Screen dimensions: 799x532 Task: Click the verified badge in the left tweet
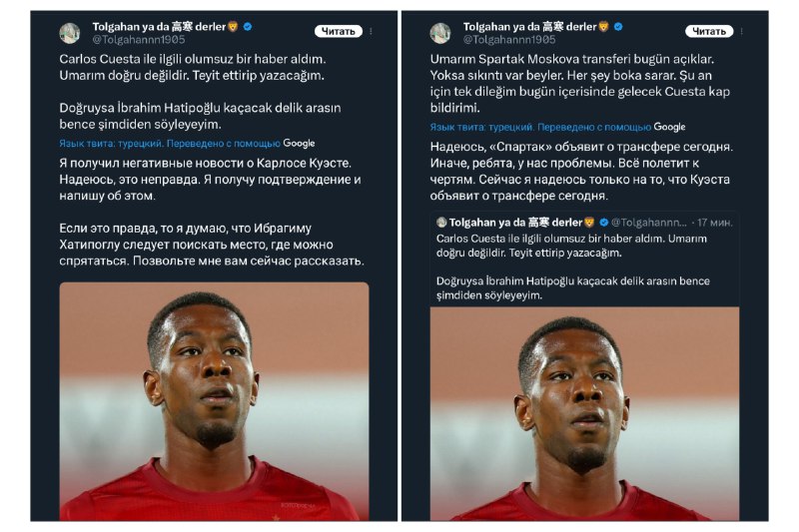point(248,27)
